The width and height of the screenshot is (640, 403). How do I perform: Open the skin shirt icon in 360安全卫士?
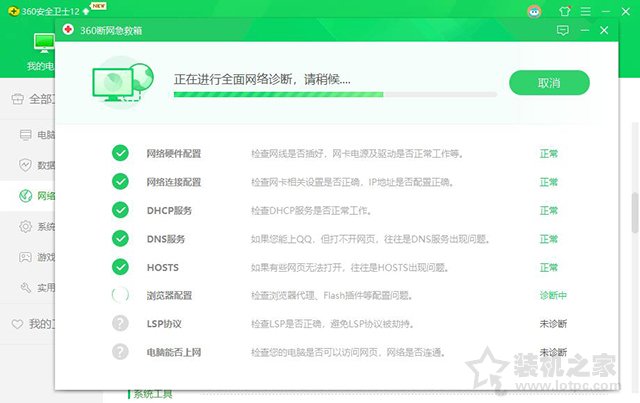point(565,11)
